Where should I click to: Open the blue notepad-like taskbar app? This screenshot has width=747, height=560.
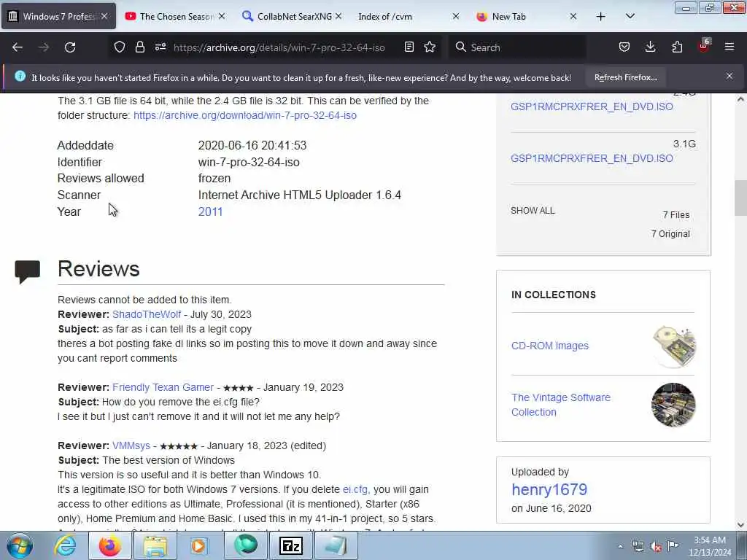(x=335, y=545)
